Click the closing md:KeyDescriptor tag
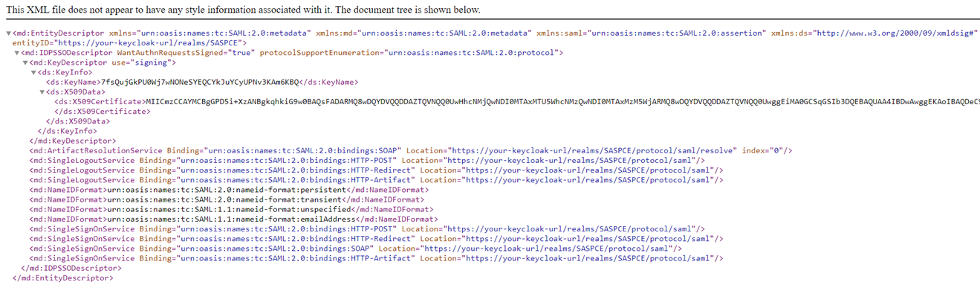This screenshot has height=285, width=980. pos(72,140)
